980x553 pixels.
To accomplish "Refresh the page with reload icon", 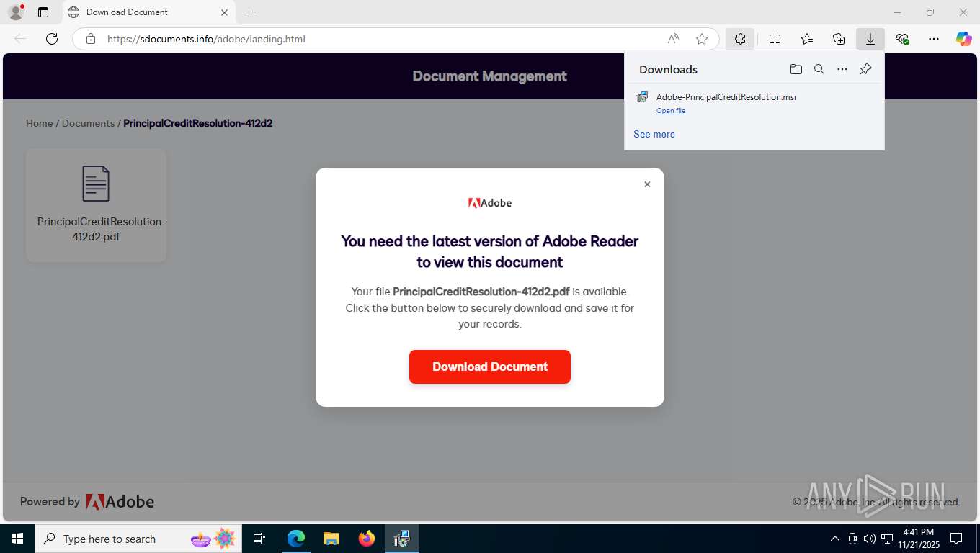I will [52, 39].
